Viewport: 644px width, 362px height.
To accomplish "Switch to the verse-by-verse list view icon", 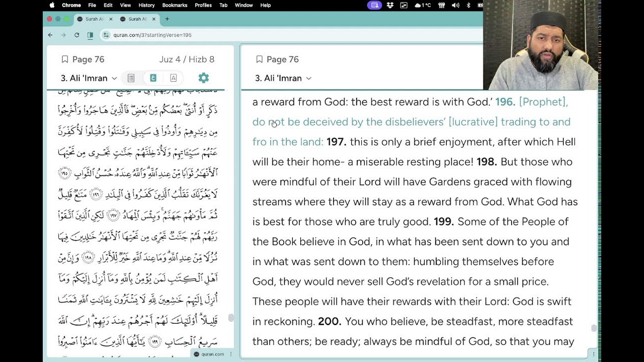I will pyautogui.click(x=131, y=78).
